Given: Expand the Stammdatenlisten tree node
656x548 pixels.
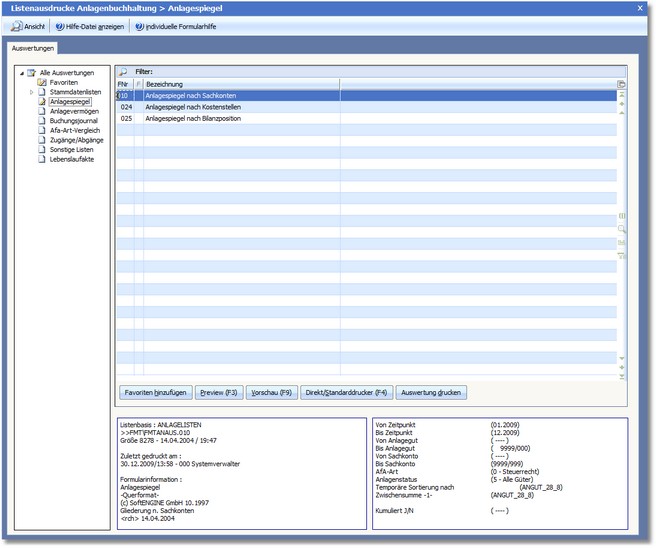Looking at the screenshot, I should point(31,92).
